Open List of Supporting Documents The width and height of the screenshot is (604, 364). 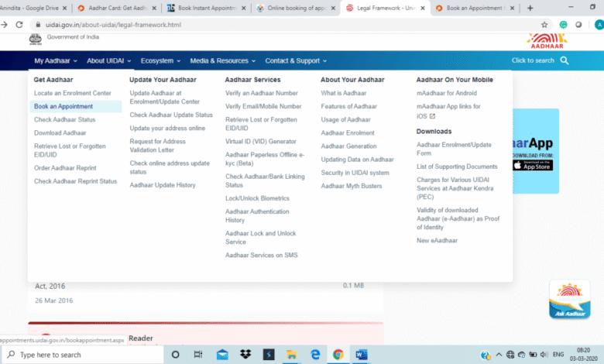pos(457,167)
